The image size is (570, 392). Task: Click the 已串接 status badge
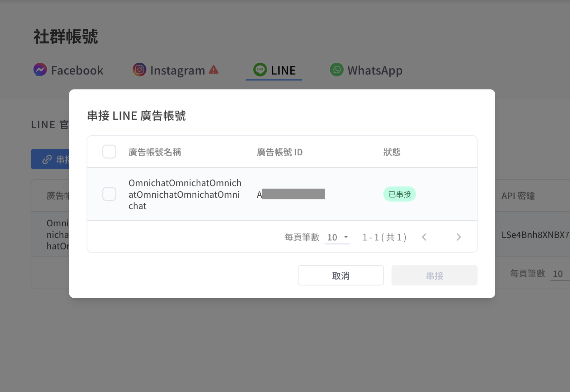(x=400, y=194)
